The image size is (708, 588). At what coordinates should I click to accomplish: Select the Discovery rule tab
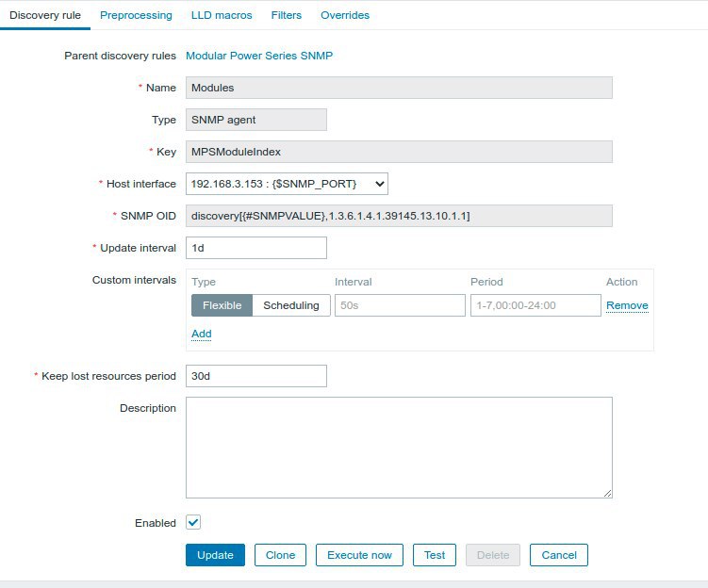click(x=45, y=15)
